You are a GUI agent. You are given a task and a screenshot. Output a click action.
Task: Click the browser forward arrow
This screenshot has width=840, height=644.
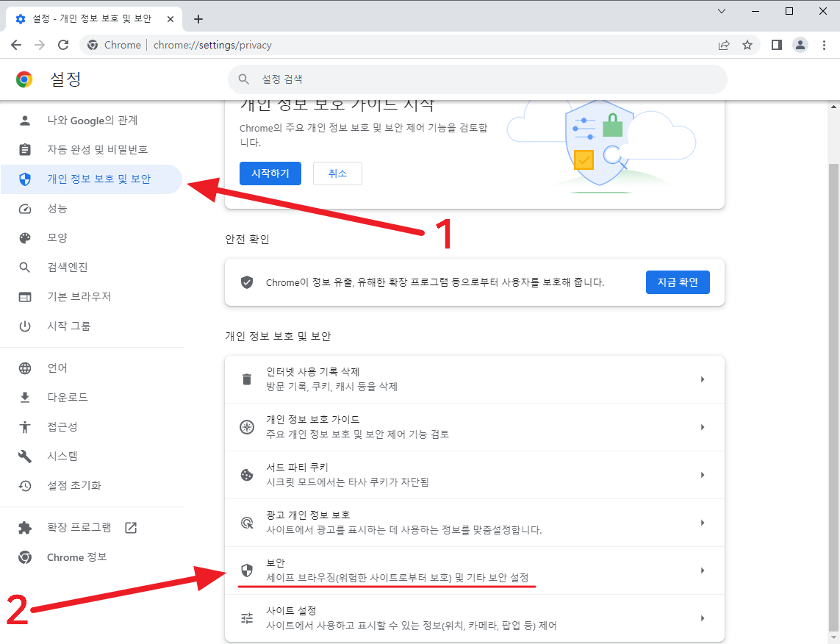pyautogui.click(x=40, y=45)
